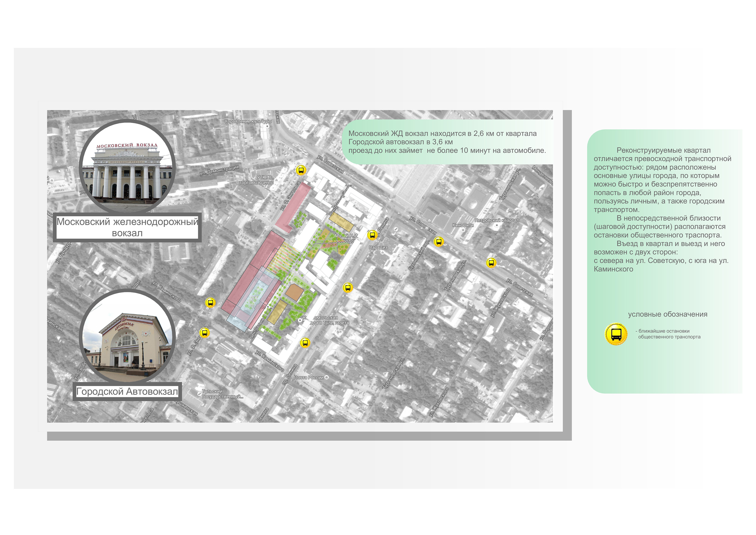Click the bus stop icon below Парадиз label

pyautogui.click(x=348, y=288)
